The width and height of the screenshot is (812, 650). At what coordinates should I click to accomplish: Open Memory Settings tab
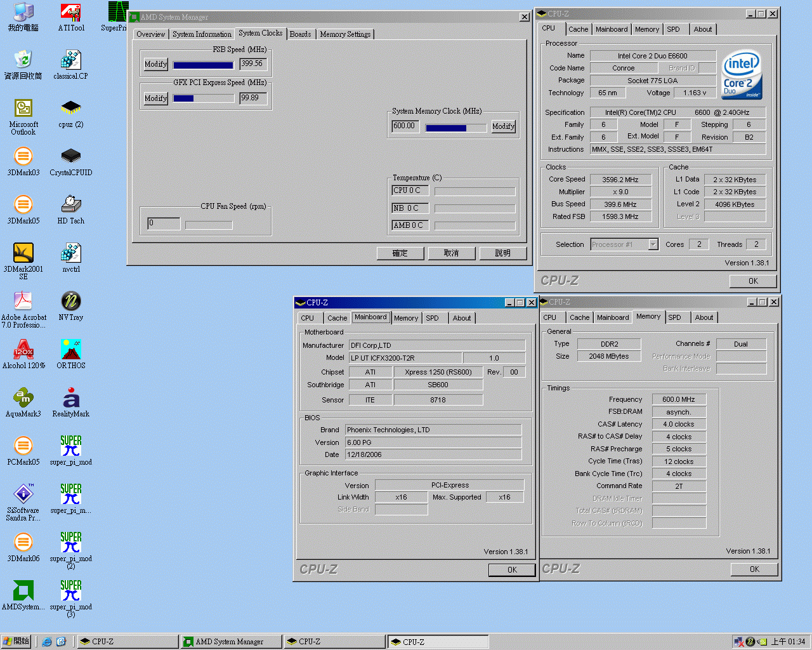(345, 34)
